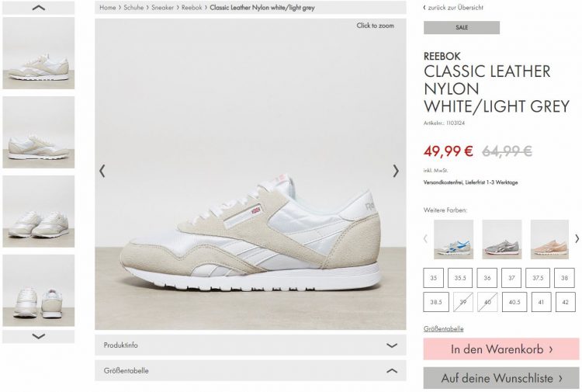Collapse the Größentabelle section
Viewport: 582px width, 392px height.
point(251,370)
